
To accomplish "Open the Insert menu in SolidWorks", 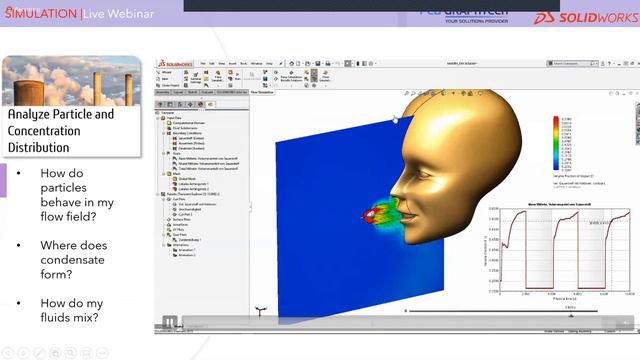I will pos(233,64).
